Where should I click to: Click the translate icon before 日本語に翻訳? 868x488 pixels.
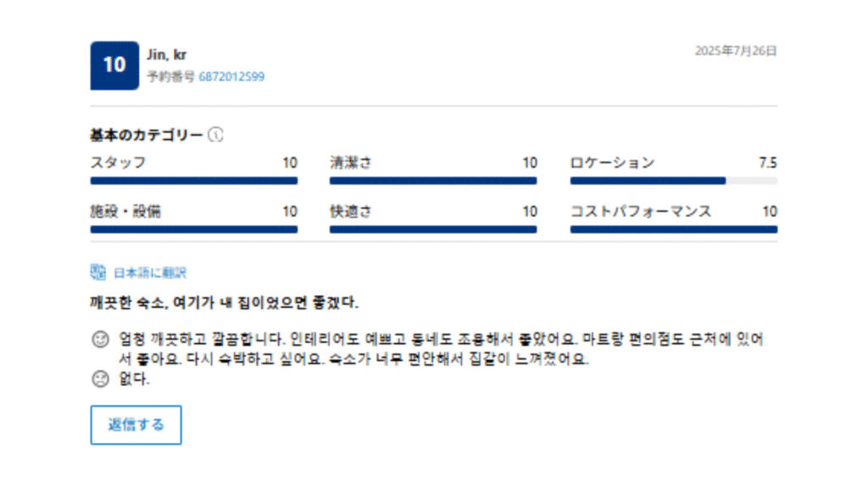point(97,273)
